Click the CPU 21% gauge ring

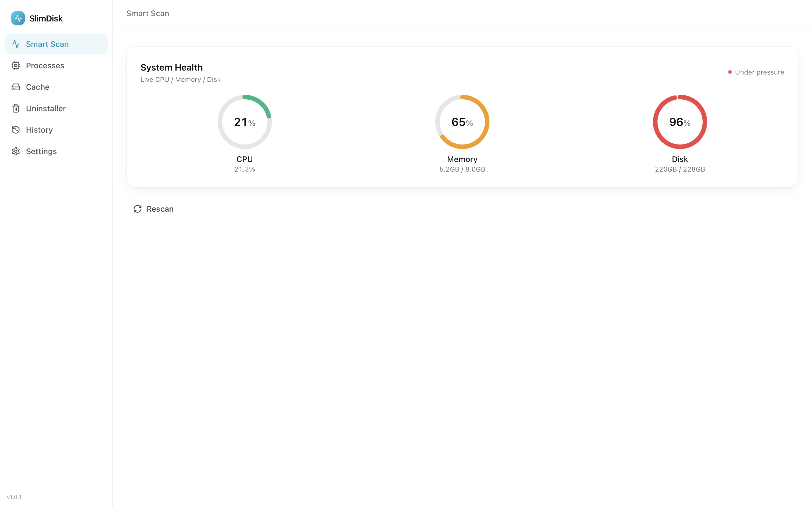pyautogui.click(x=245, y=122)
